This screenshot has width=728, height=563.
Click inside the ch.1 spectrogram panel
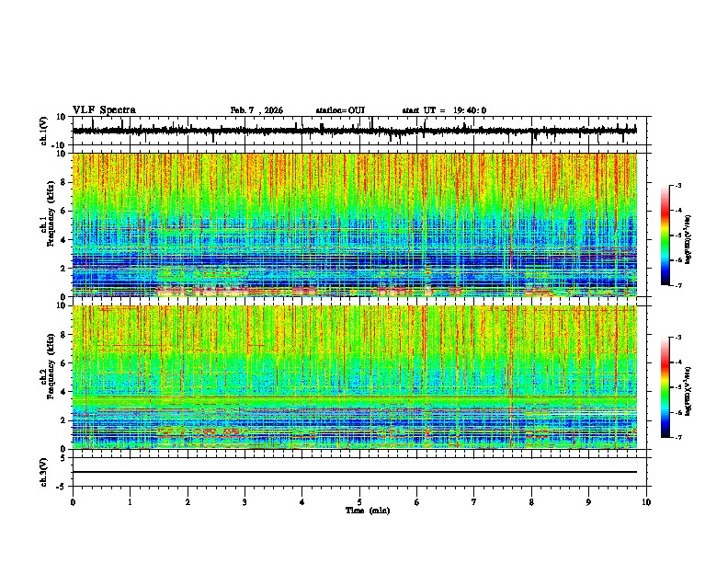click(x=355, y=224)
